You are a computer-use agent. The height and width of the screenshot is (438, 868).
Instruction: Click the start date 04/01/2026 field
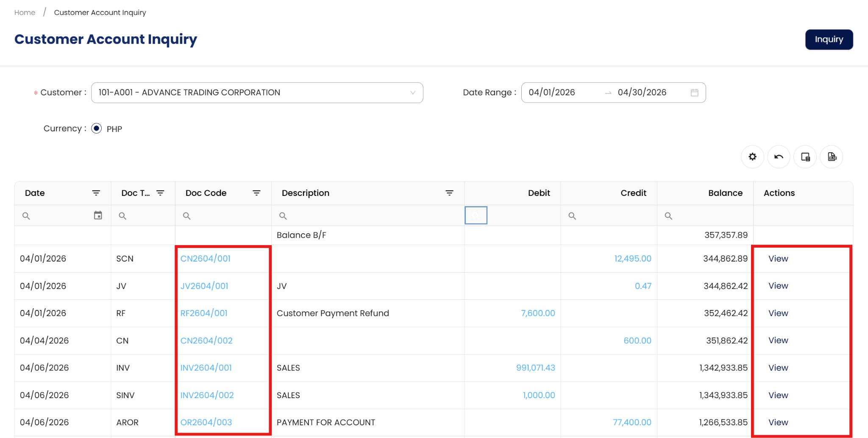coord(552,92)
